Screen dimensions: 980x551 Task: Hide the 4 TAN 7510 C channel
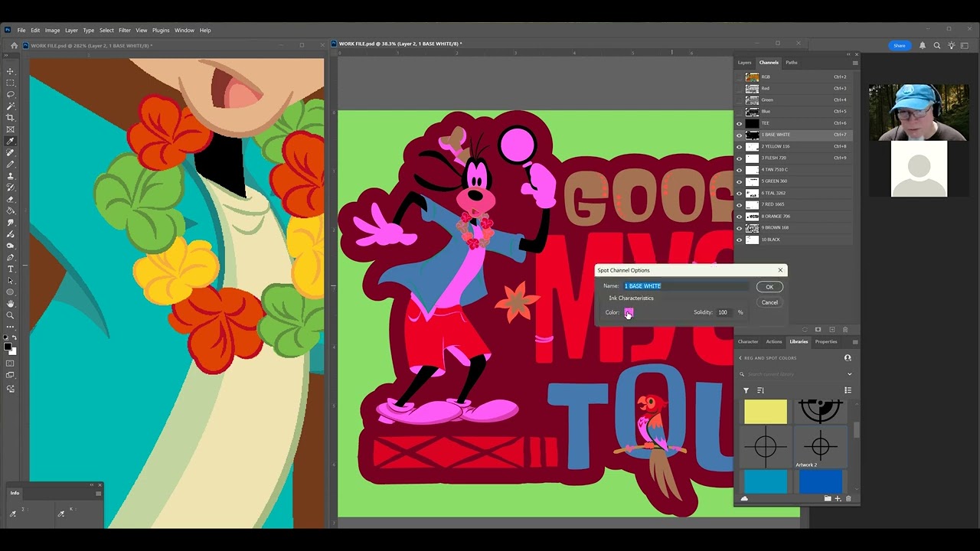(x=740, y=170)
